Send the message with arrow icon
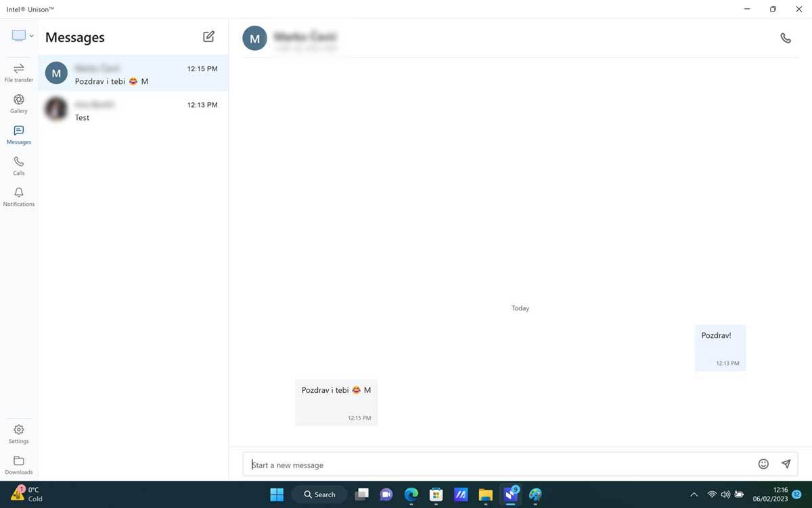This screenshot has height=508, width=812. pyautogui.click(x=786, y=464)
